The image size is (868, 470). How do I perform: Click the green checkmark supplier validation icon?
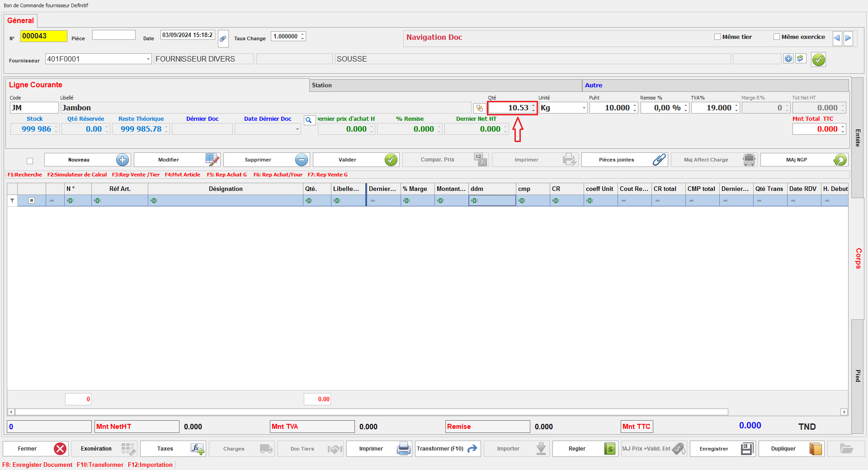click(x=818, y=59)
